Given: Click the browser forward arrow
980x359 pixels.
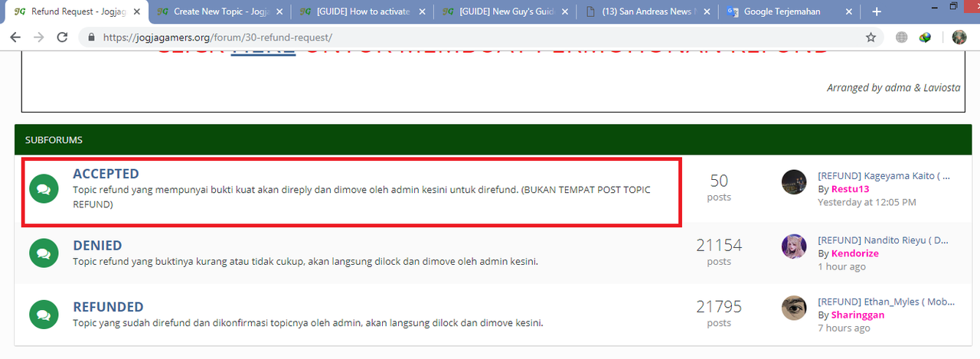Looking at the screenshot, I should click(39, 37).
